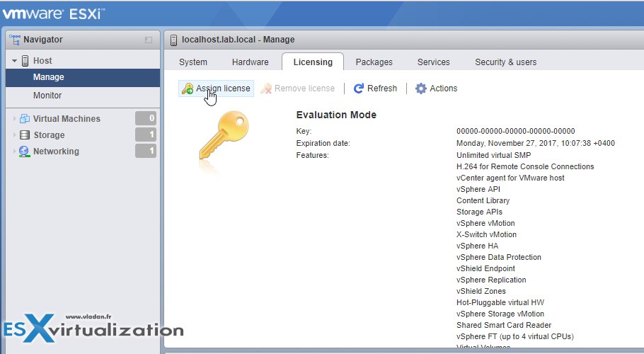Open Virtual Machines in the Navigator

67,119
